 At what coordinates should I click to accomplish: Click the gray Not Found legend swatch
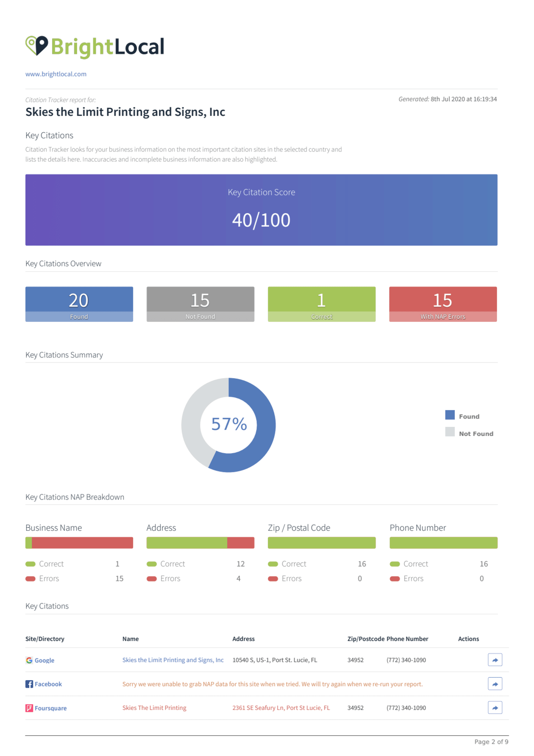pyautogui.click(x=450, y=432)
